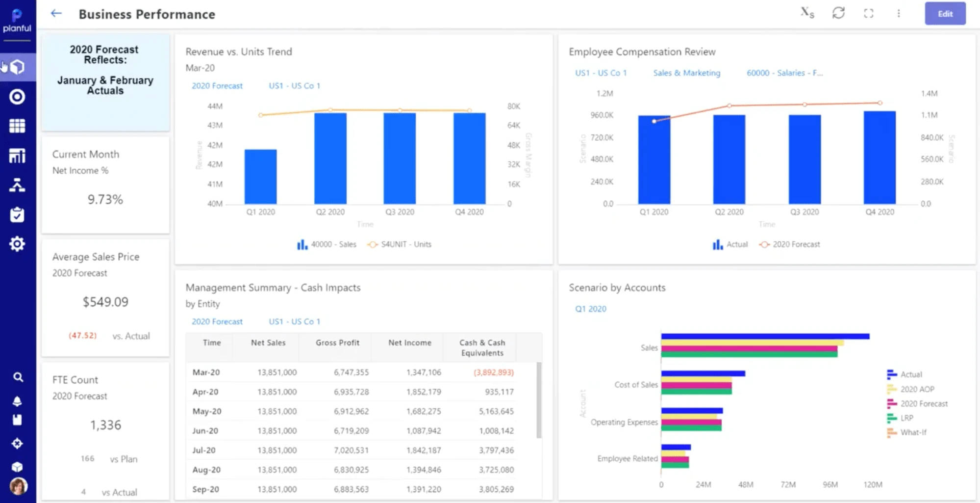This screenshot has width=980, height=503.
Task: Open Planful settings via the gear icon
Action: pos(17,243)
